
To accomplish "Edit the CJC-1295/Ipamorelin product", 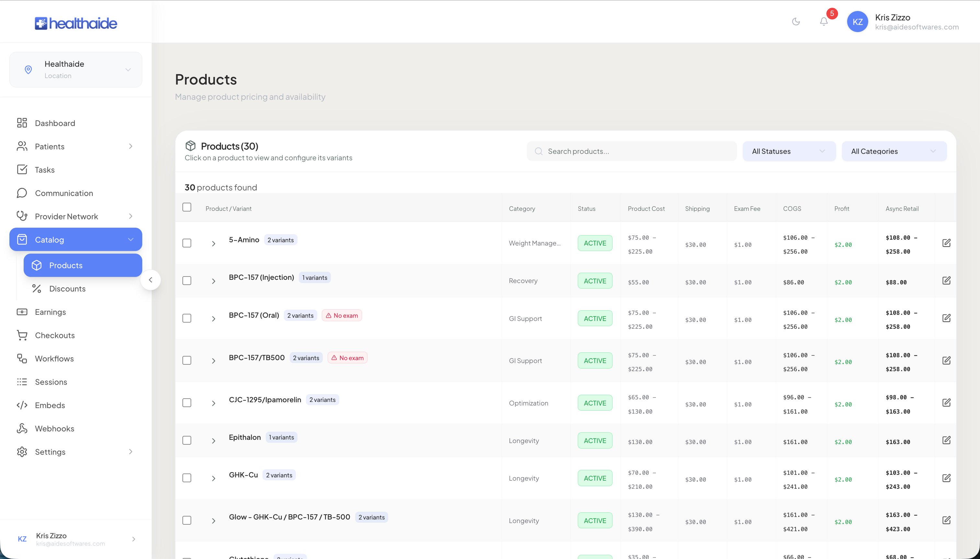I will (946, 402).
